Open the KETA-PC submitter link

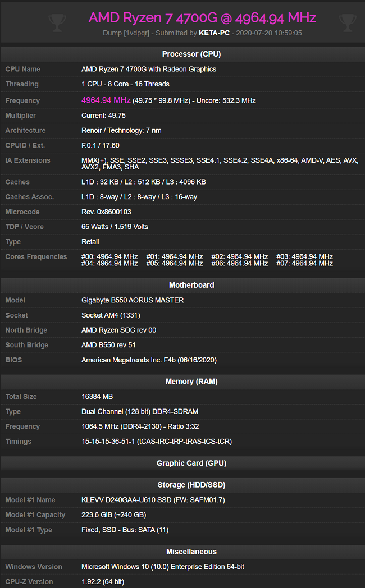pos(214,33)
